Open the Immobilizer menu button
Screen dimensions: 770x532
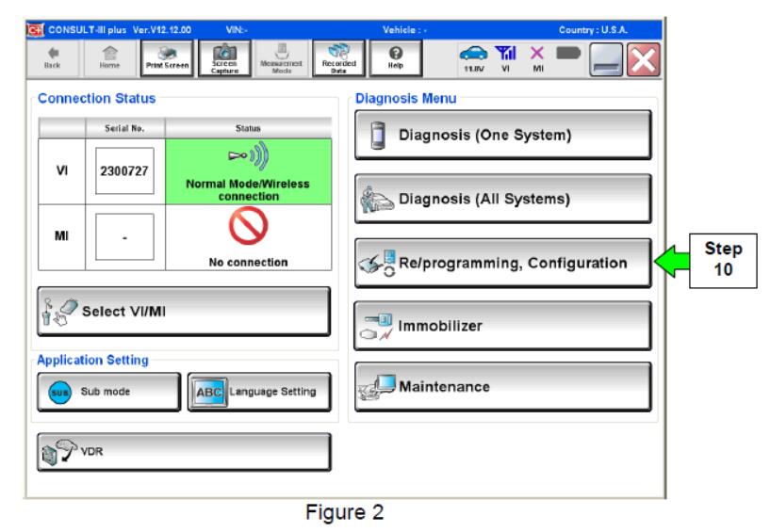503,326
